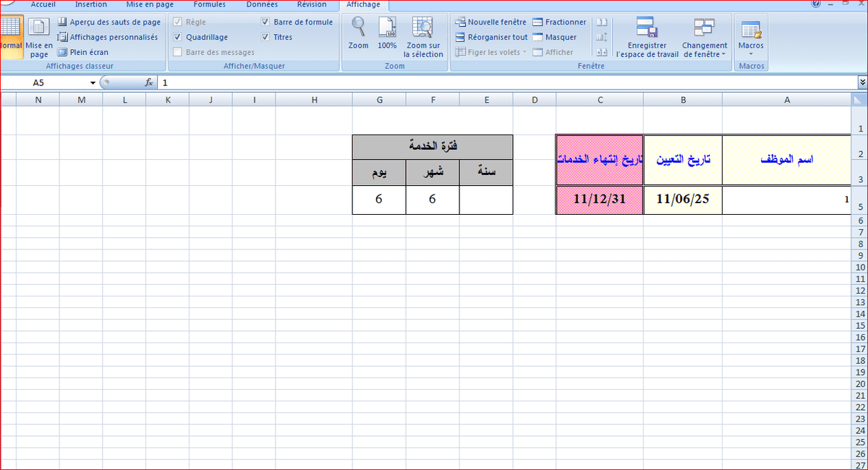Toggle the Quadrillage checkbox
Viewport: 868px width, 470px height.
coord(178,38)
